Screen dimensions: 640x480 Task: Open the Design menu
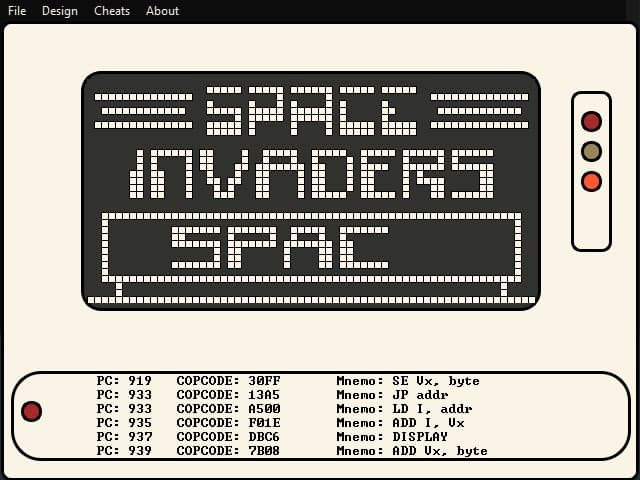coord(60,11)
